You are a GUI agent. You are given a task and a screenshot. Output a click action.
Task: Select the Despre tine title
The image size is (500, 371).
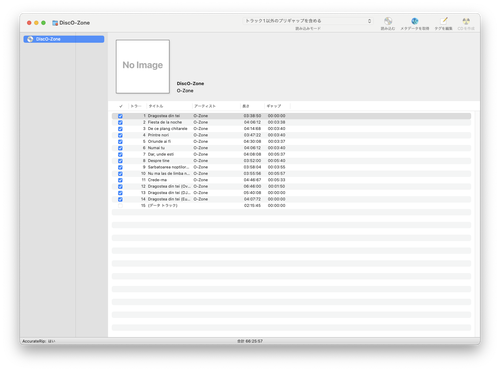coord(159,161)
